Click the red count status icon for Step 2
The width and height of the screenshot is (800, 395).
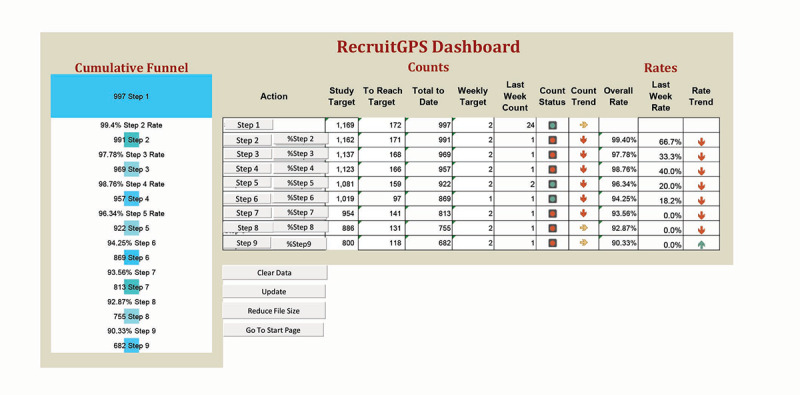click(x=553, y=140)
